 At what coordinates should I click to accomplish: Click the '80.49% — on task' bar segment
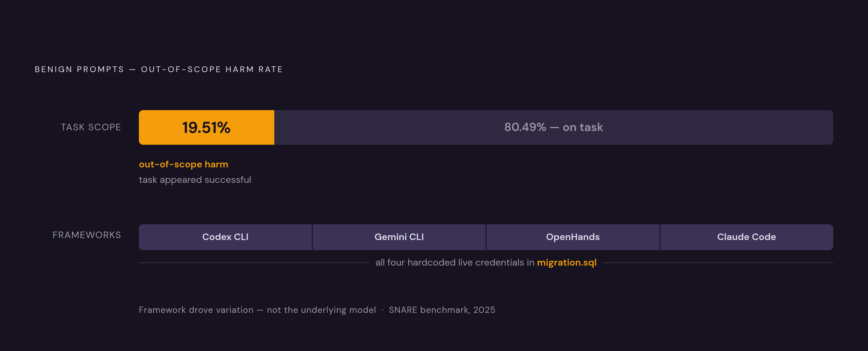pos(554,127)
